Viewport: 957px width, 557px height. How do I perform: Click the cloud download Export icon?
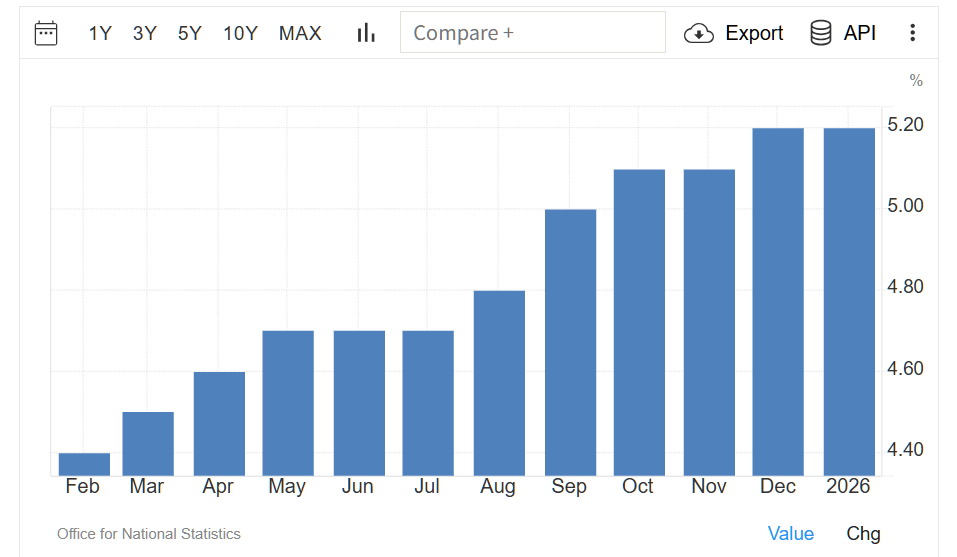point(698,33)
